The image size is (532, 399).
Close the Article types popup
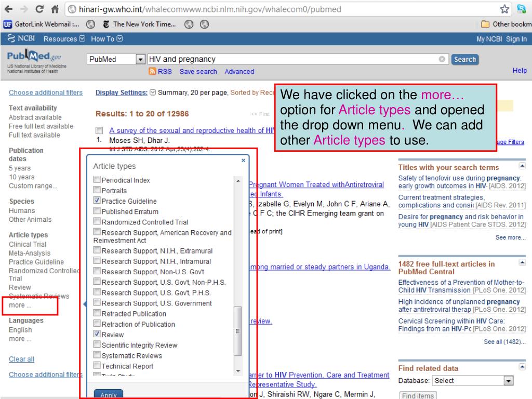pyautogui.click(x=243, y=160)
